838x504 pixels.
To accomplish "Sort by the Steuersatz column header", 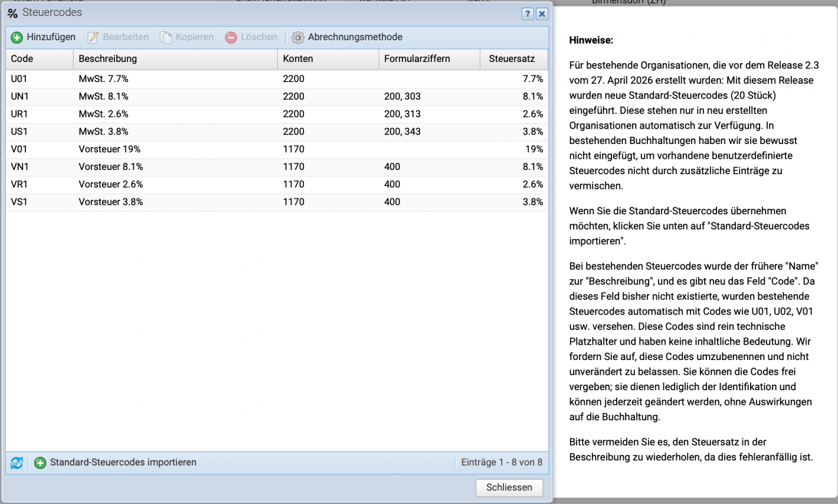I will [514, 59].
